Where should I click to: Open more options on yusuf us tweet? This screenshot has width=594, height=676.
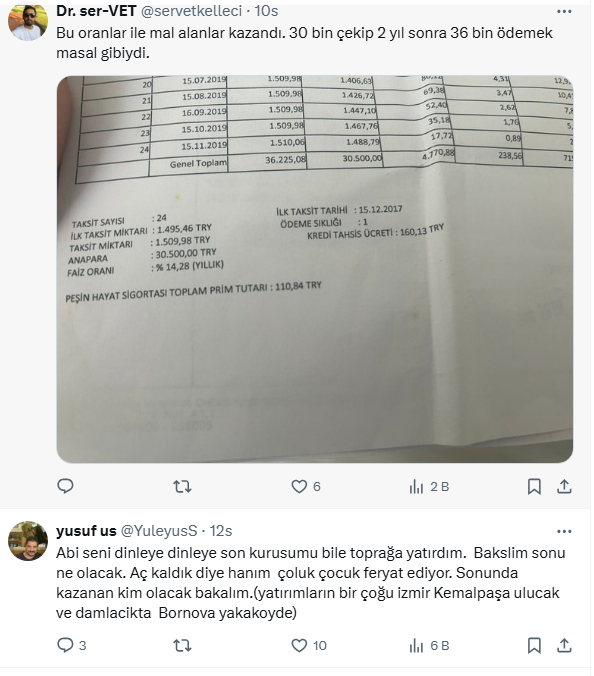pyautogui.click(x=564, y=532)
